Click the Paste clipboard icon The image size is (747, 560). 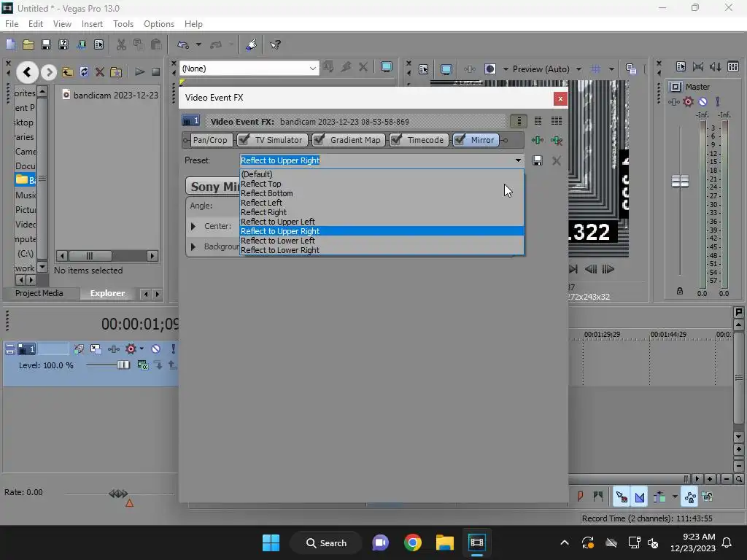tap(156, 44)
